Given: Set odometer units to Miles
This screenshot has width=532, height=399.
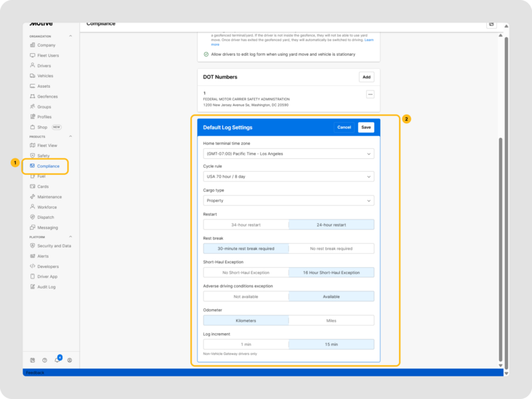Looking at the screenshot, I should tap(331, 321).
